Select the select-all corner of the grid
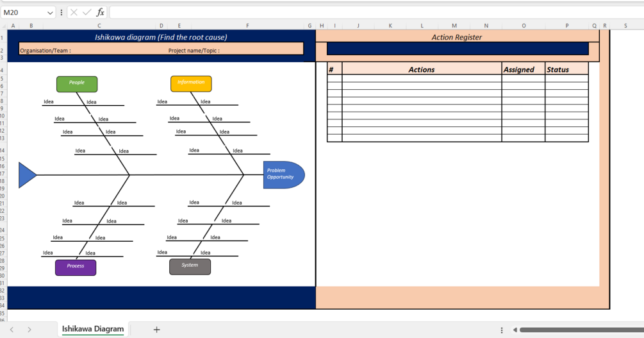Image resolution: width=644 pixels, height=338 pixels. (3, 26)
